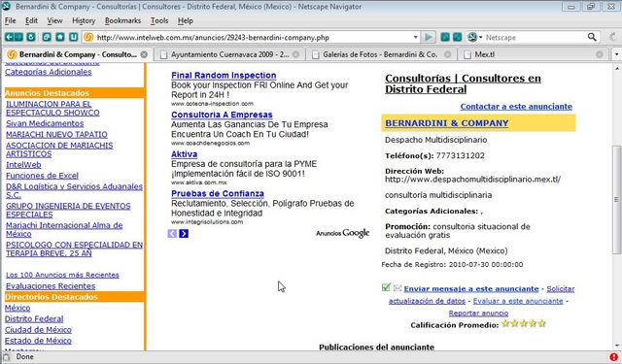This screenshot has height=364, width=622.
Task: Click the red alert icon in status bar
Action: (613, 357)
